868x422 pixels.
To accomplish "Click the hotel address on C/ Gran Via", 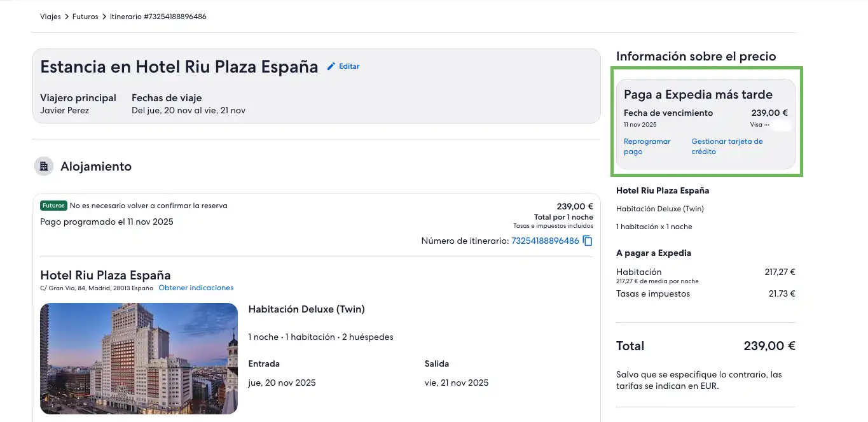I will [95, 288].
